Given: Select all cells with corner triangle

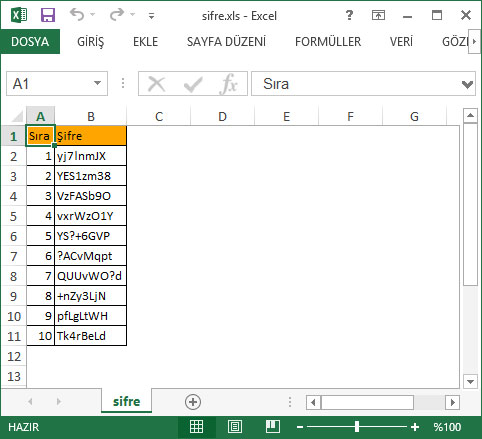Looking at the screenshot, I should point(17,116).
